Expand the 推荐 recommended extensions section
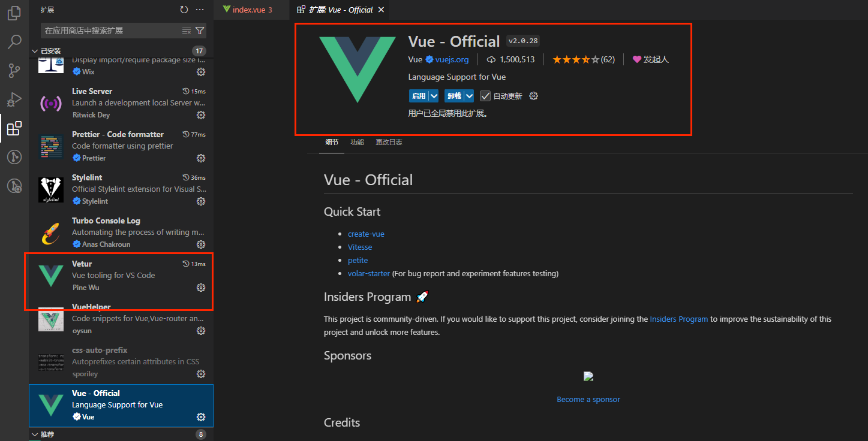This screenshot has width=868, height=441. (x=35, y=434)
